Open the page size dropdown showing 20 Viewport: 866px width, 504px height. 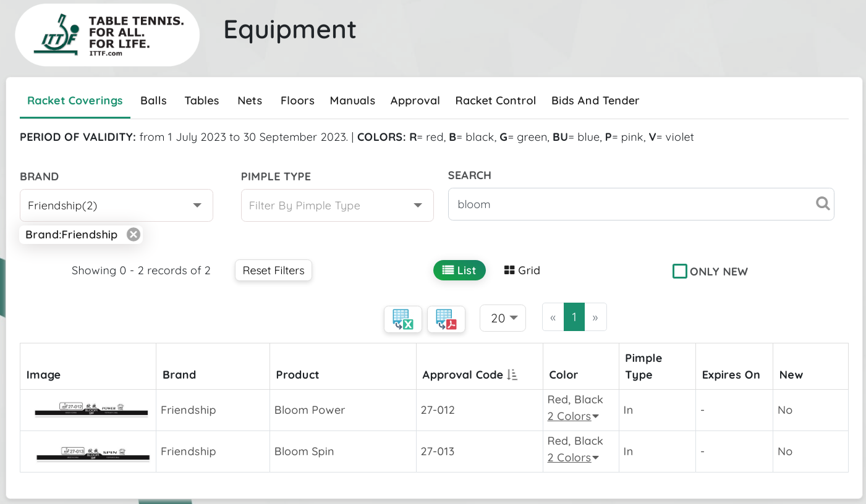pos(503,318)
